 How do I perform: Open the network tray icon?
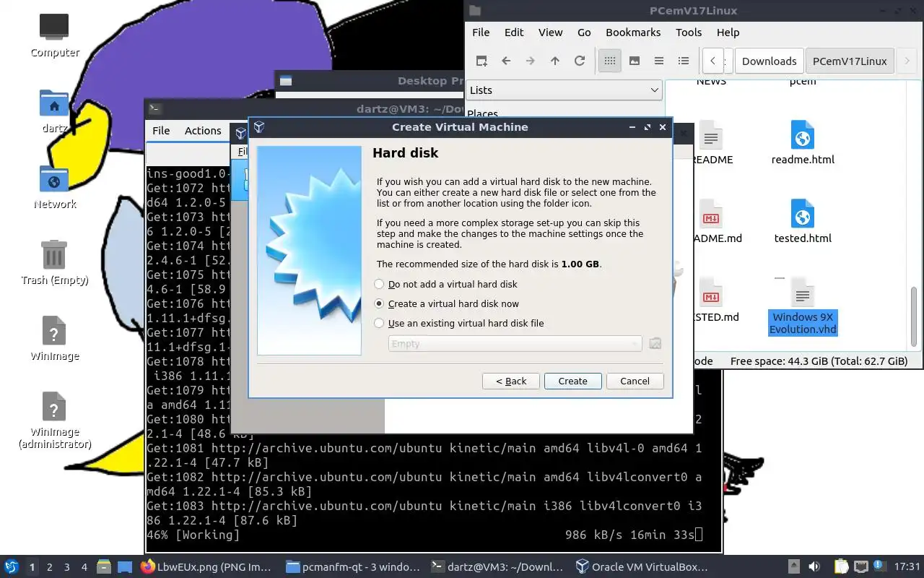pyautogui.click(x=861, y=567)
